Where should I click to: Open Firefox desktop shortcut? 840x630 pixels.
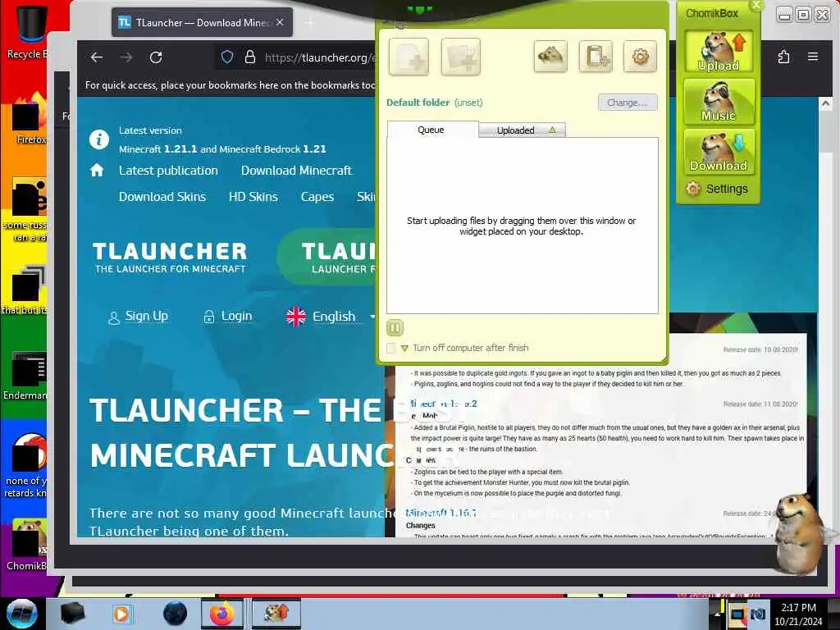pyautogui.click(x=28, y=119)
